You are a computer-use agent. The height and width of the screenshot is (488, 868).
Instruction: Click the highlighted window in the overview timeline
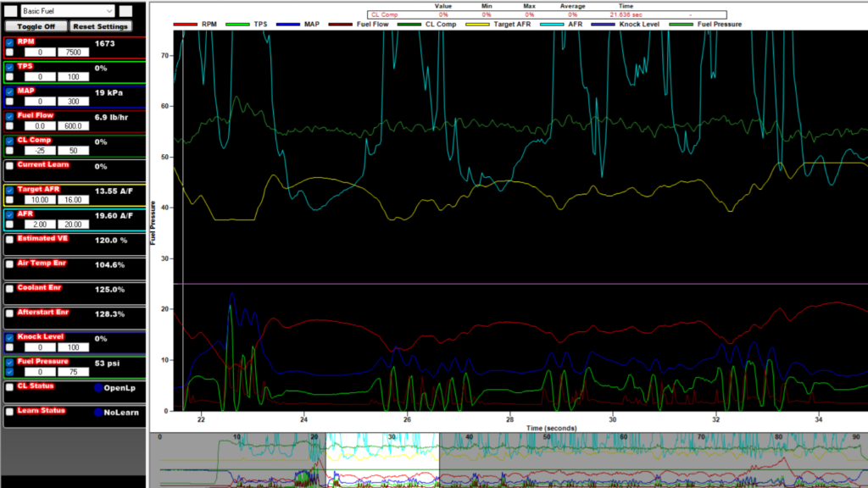click(x=382, y=460)
